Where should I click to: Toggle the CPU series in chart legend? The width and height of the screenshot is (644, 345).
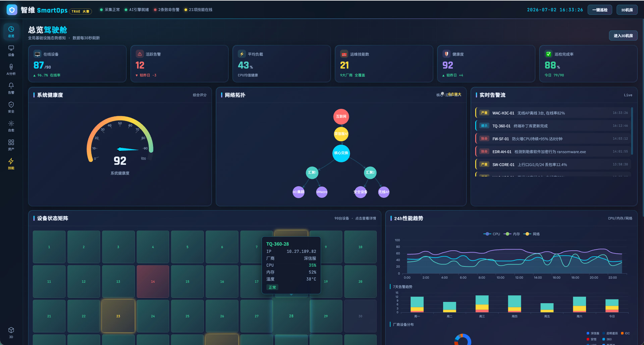click(x=492, y=234)
